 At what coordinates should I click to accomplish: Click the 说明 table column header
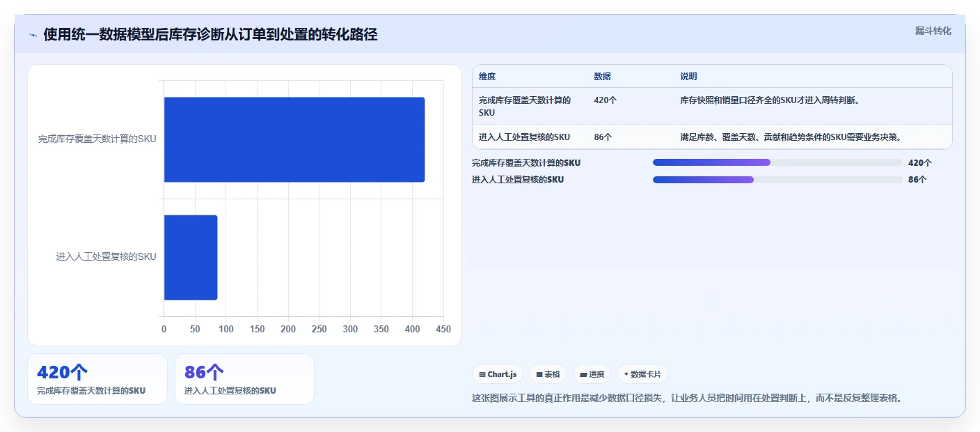688,77
